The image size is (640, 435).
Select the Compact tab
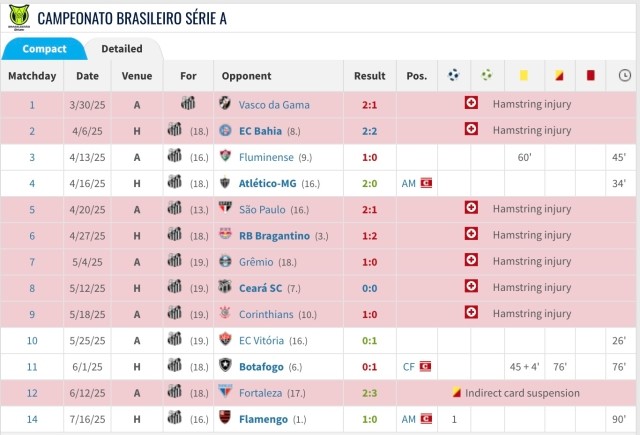point(44,49)
